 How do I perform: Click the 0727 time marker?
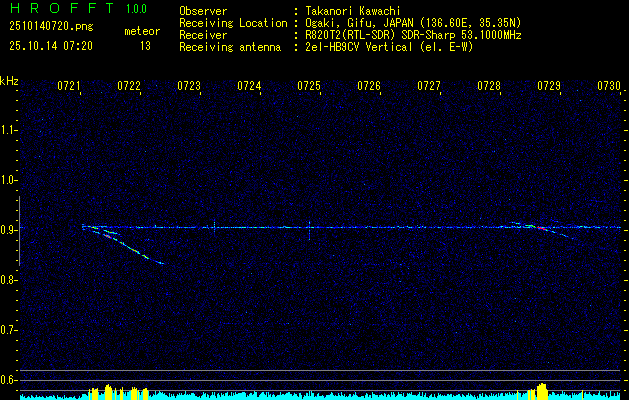tap(429, 85)
